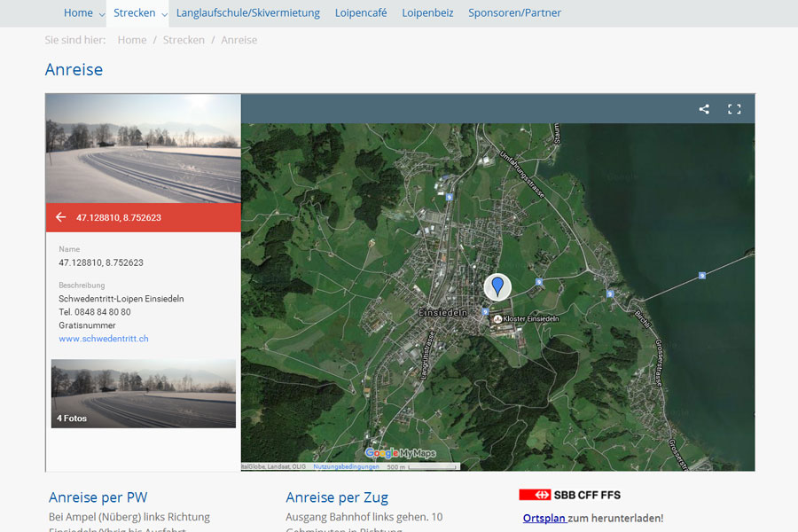The image size is (798, 532).
Task: Visit the www.schwedentritt.ch link
Action: pyautogui.click(x=104, y=339)
